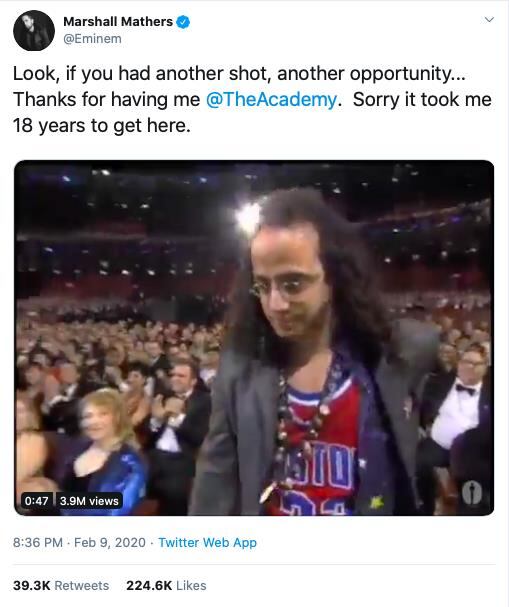The width and height of the screenshot is (509, 607).
Task: Open Eminem's profile picture avatar
Action: pos(34,30)
